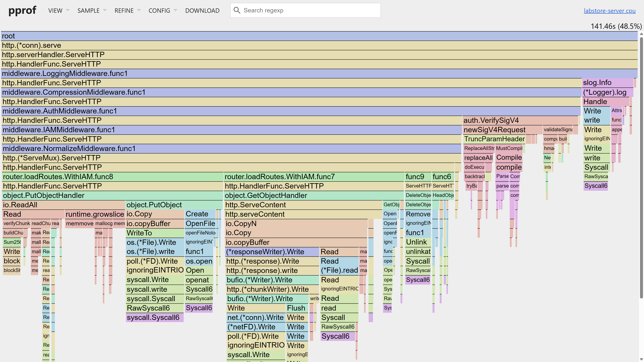Zoom into middleware.LoggingMiddleware.func1 frame
The height and width of the screenshot is (362, 644).
65,73
